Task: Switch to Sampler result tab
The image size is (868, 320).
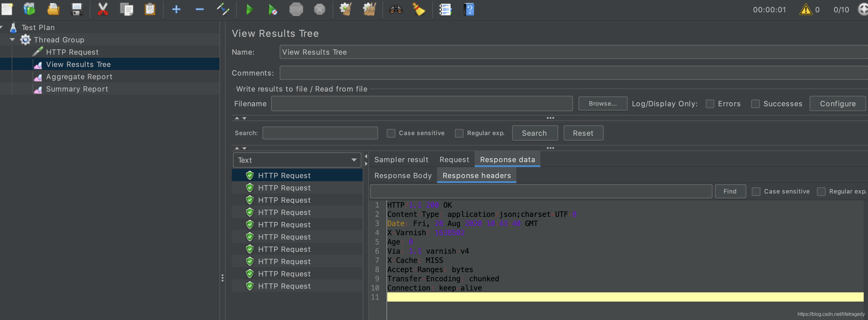Action: click(x=401, y=159)
